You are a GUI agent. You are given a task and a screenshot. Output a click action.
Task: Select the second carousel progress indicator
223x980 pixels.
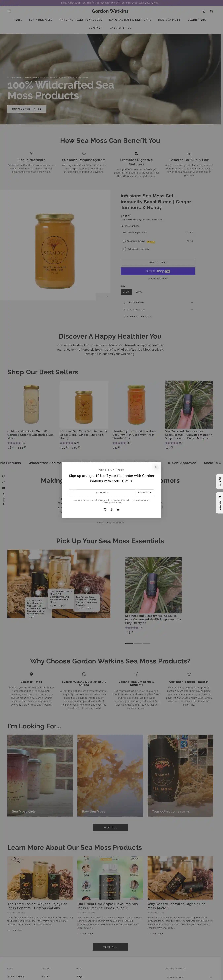tap(138, 643)
